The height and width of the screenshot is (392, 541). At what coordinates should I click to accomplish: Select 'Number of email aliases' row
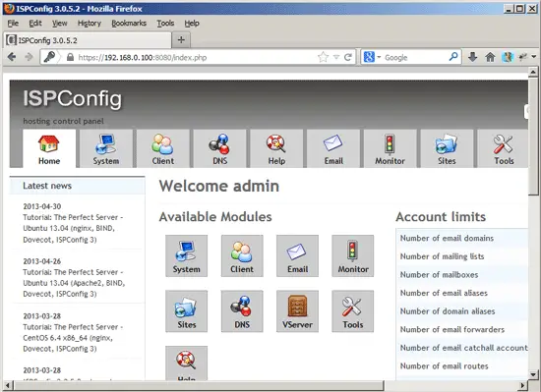point(462,293)
